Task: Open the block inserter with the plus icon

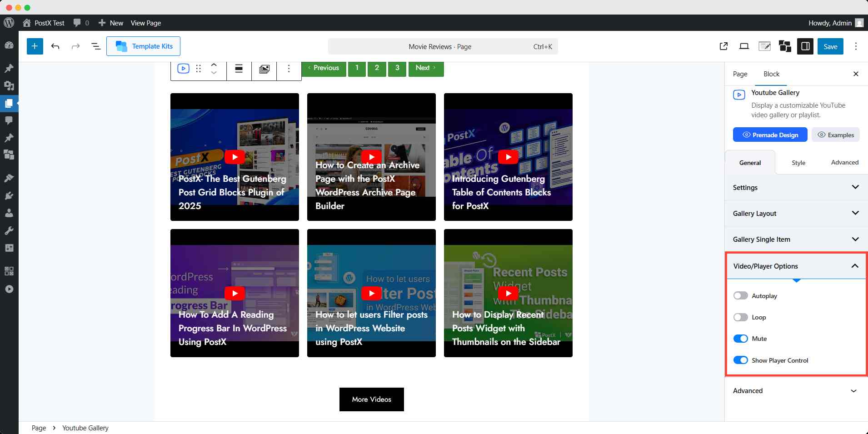Action: 35,46
